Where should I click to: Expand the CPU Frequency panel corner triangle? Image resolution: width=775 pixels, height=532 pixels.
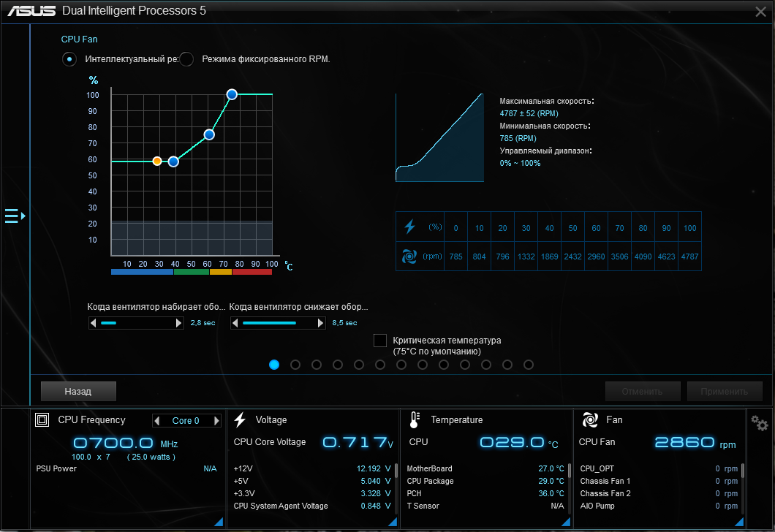coord(219,522)
